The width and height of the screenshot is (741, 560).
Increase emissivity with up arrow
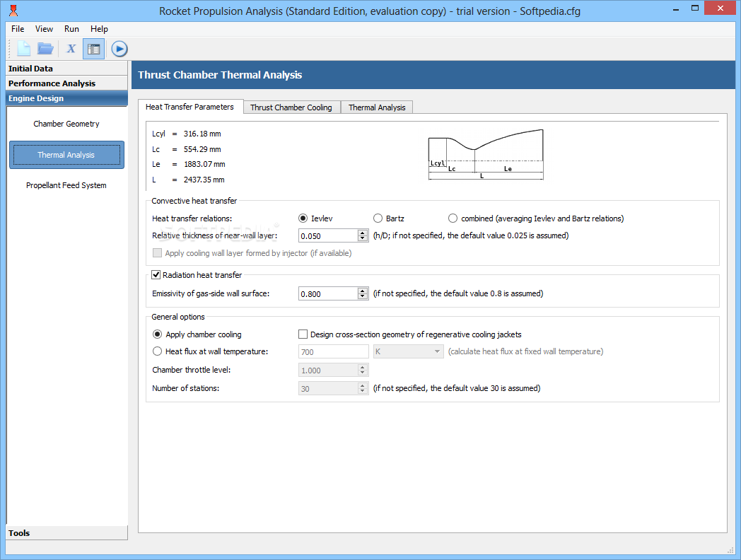[363, 291]
